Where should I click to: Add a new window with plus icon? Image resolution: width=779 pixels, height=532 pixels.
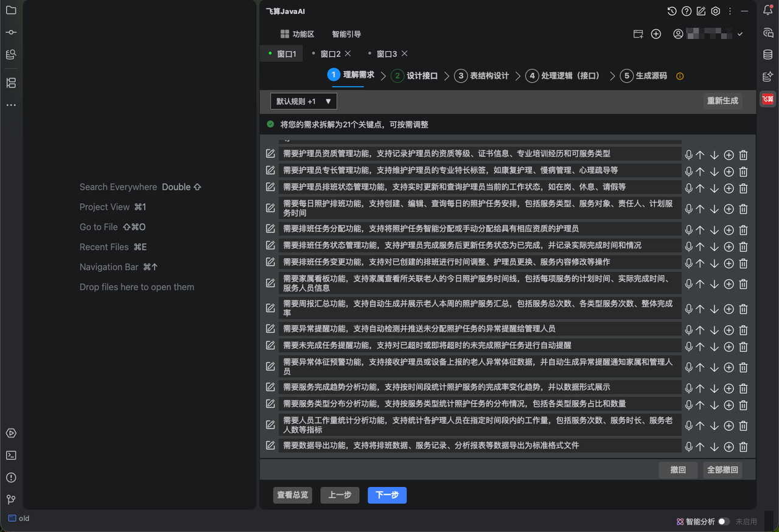656,34
